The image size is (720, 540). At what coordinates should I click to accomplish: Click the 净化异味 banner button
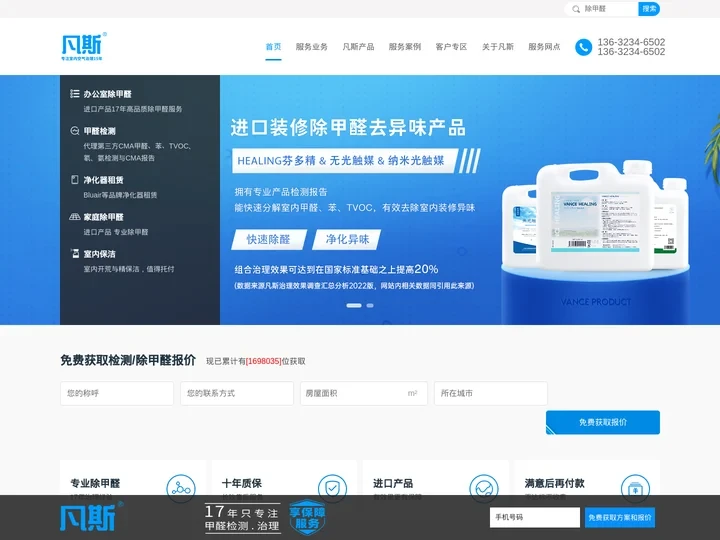pyautogui.click(x=347, y=240)
